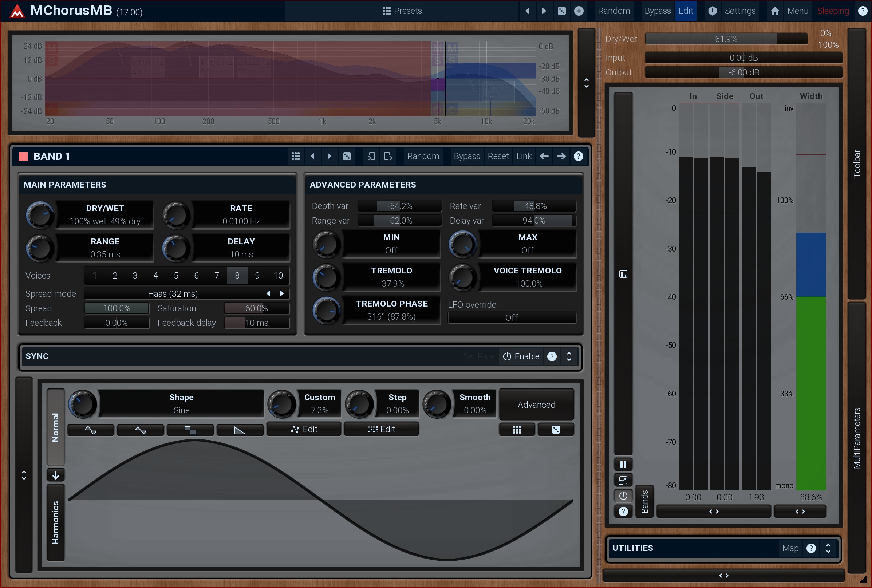Open the LFO override selector
Screen dimensions: 872x588
click(511, 317)
